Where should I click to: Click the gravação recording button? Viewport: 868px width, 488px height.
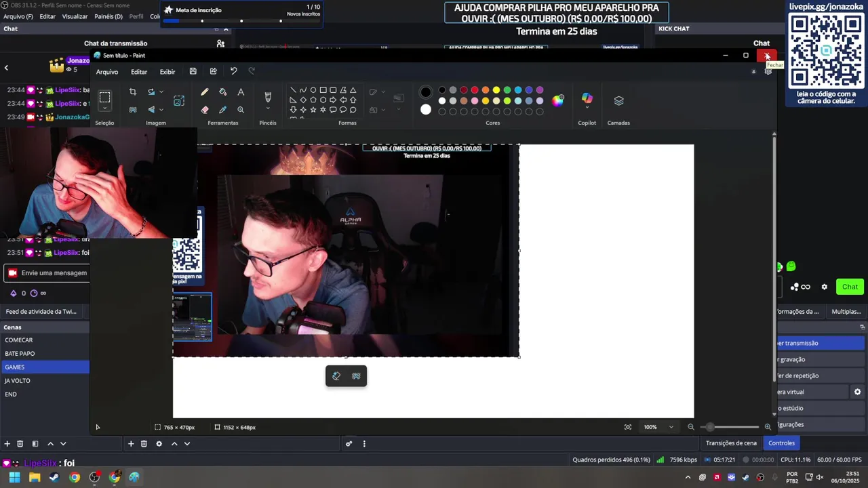coord(821,359)
